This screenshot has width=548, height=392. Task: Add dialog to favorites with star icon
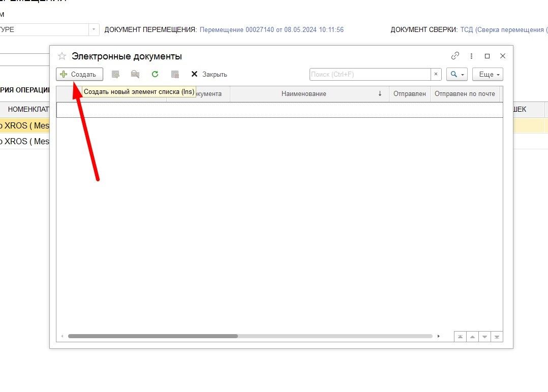(62, 56)
